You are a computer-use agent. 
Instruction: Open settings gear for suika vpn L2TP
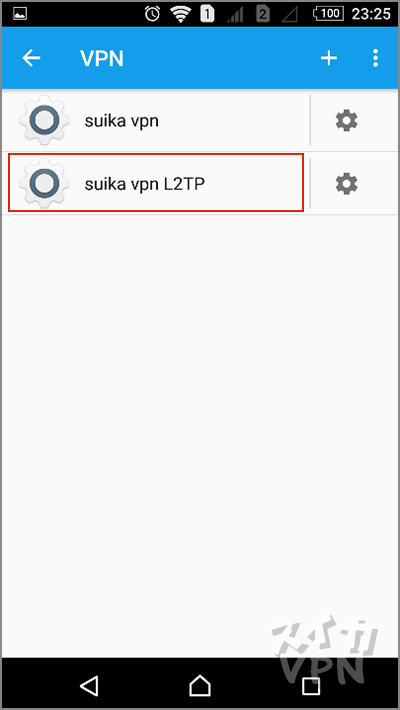tap(347, 184)
